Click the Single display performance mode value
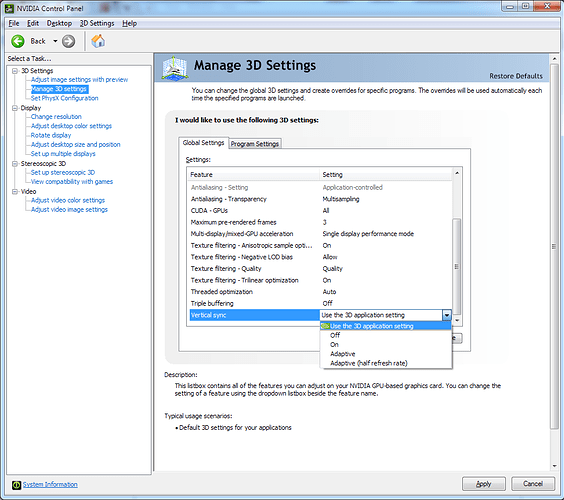The width and height of the screenshot is (564, 500). [368, 234]
